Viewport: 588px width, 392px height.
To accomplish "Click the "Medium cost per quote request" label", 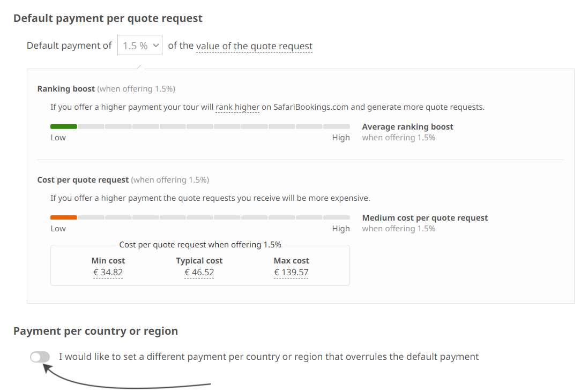I will (425, 218).
